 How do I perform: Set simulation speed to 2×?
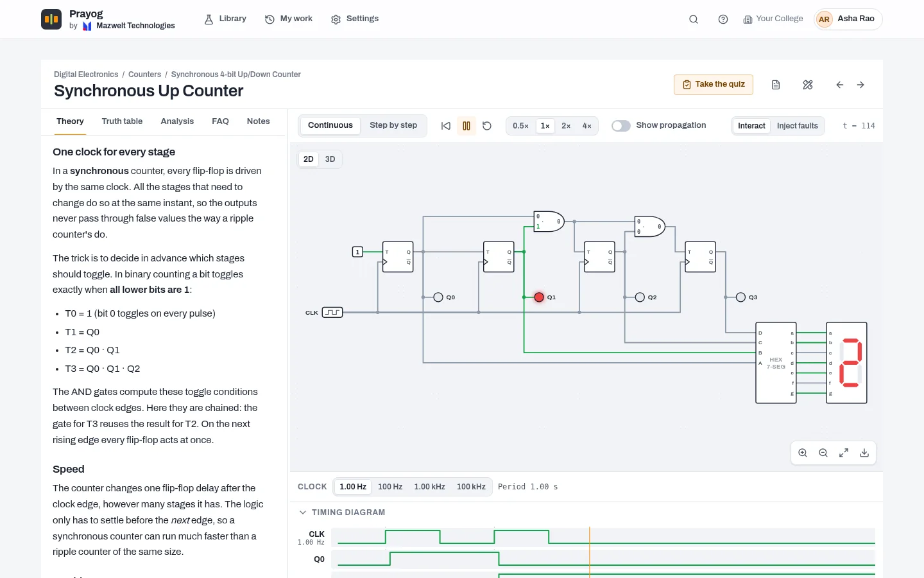[x=566, y=126]
